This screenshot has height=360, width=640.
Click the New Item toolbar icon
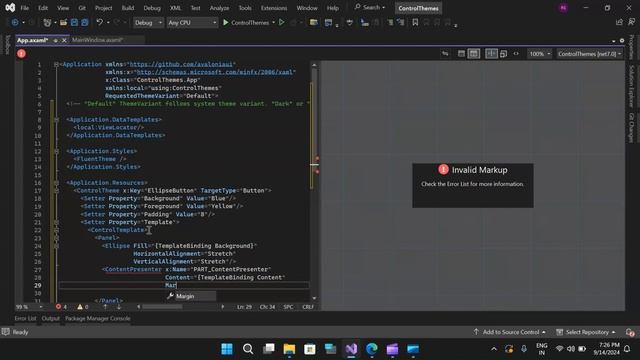[47, 23]
